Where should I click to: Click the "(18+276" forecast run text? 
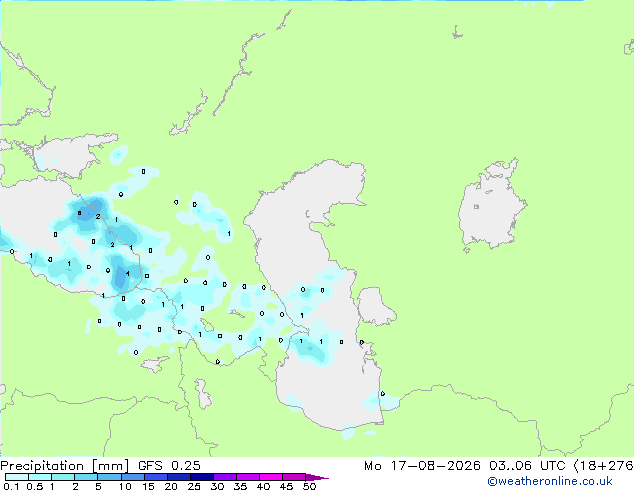click(603, 466)
